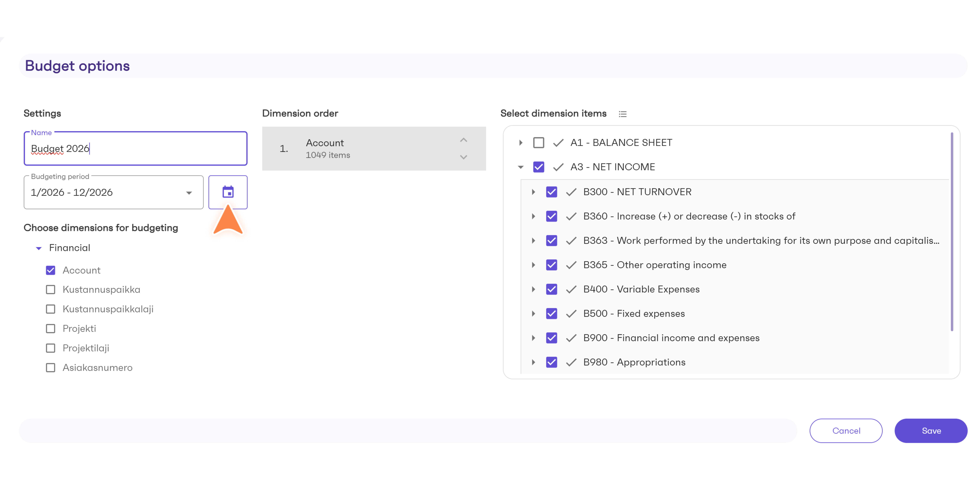Uncheck B365 Other operating income checkbox
The width and height of the screenshot is (980, 490).
[552, 265]
